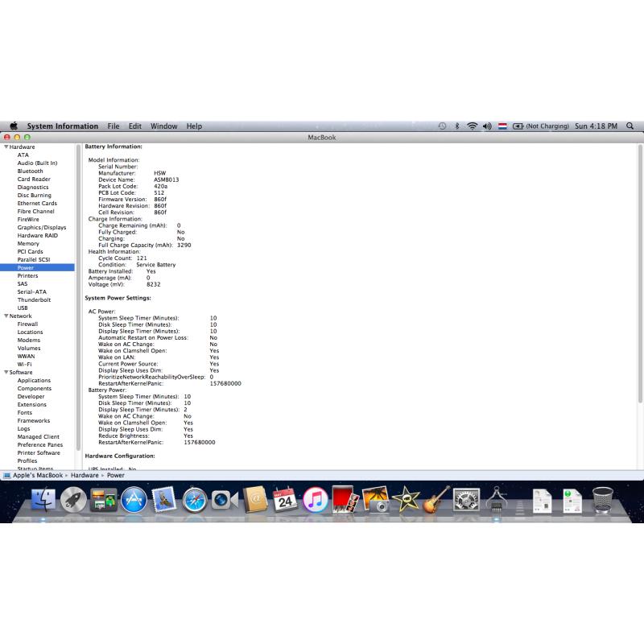Click Bluetooth status menu icon

(457, 126)
